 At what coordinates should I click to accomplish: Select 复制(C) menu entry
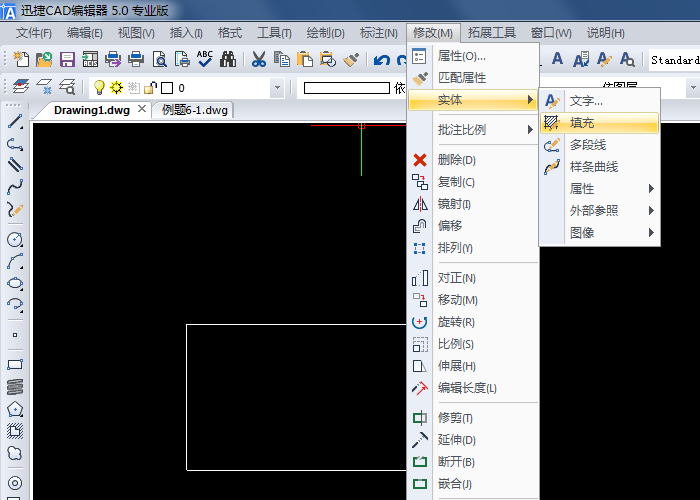click(472, 182)
